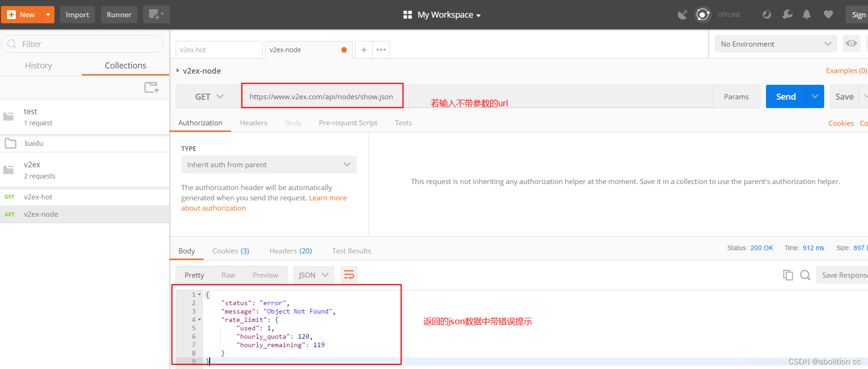The height and width of the screenshot is (369, 868).
Task: Click the 200 OK status text
Action: point(762,248)
